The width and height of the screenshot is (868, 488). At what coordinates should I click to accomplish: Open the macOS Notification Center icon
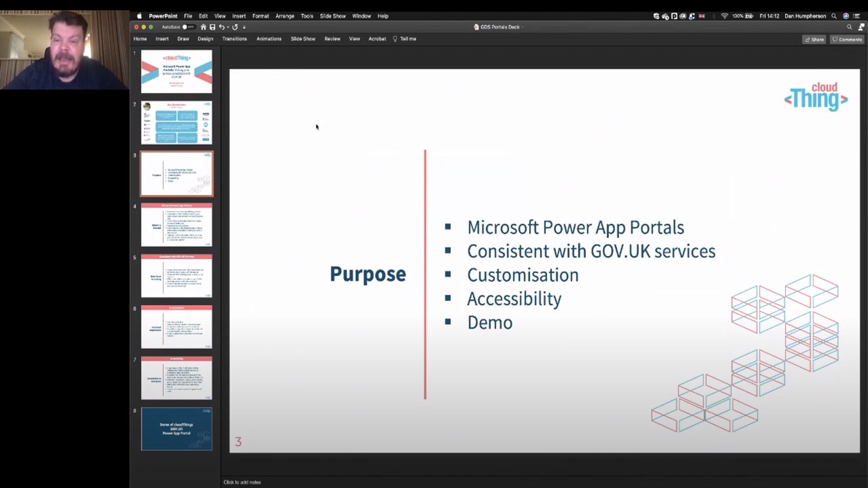[x=856, y=16]
